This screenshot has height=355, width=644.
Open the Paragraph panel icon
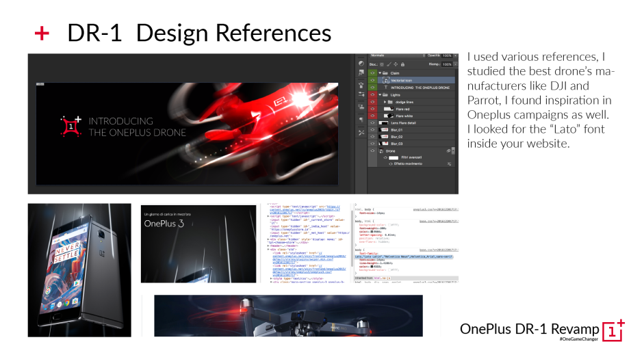click(x=361, y=119)
